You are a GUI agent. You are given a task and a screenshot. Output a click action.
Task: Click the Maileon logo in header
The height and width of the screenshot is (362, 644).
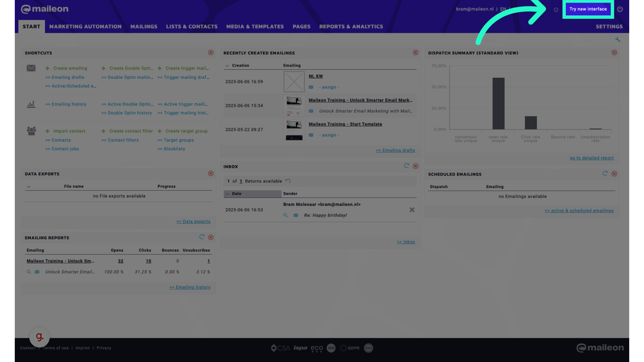(x=45, y=9)
